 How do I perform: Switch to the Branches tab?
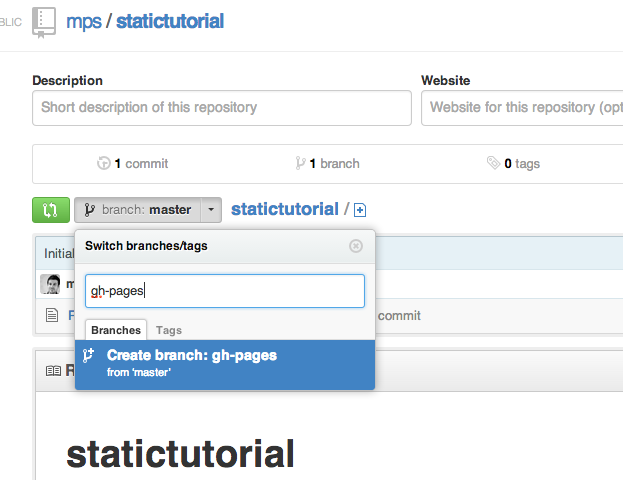[x=116, y=330]
